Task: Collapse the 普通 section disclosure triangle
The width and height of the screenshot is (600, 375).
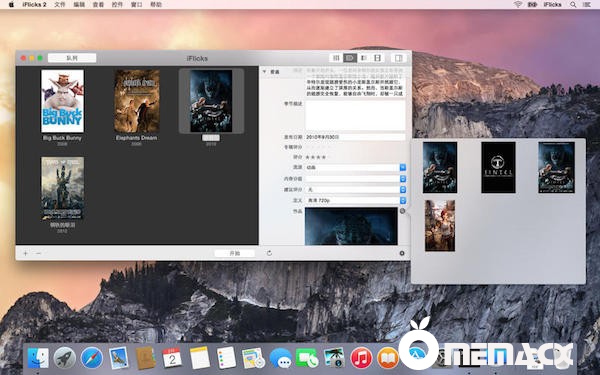Action: (264, 72)
